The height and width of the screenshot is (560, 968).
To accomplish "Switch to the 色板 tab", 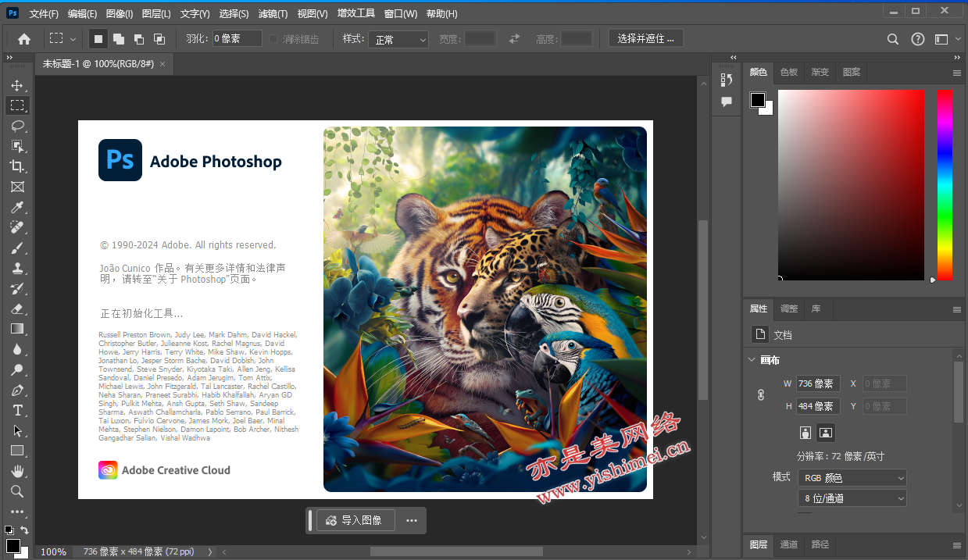I will point(789,72).
